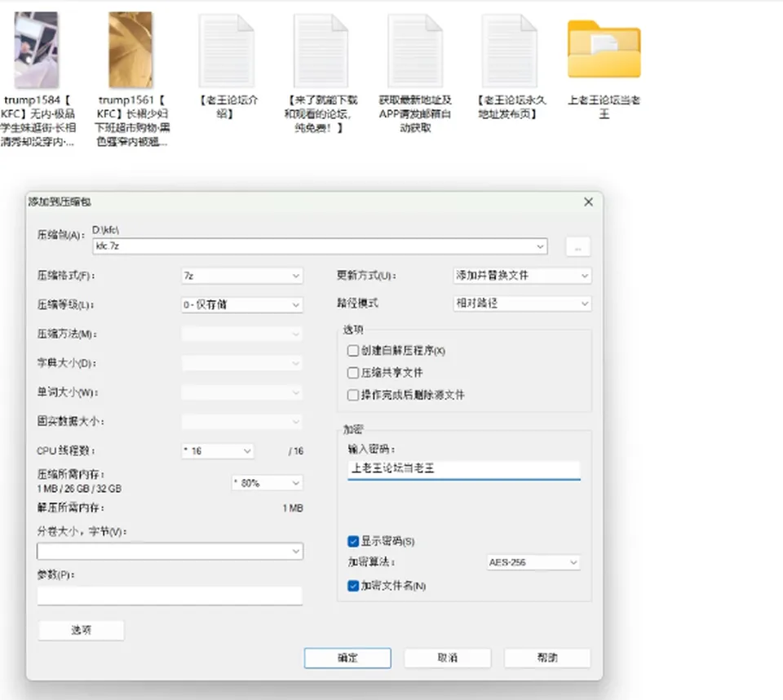The image size is (783, 700).
Task: Click the 输入密码 password field
Action: coord(464,470)
